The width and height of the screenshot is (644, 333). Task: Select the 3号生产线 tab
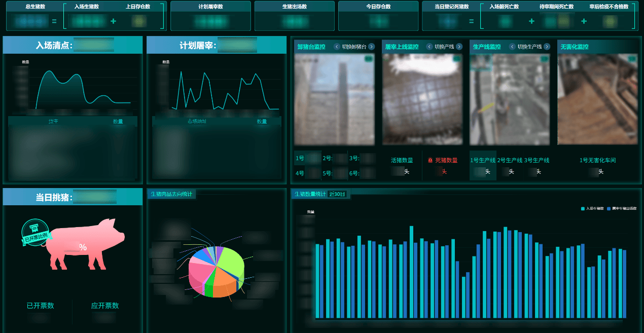(x=536, y=160)
